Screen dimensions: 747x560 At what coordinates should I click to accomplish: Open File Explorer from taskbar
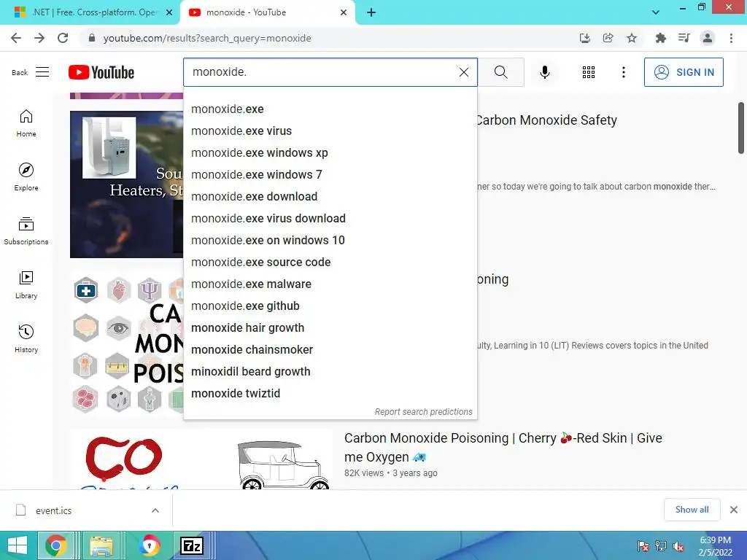pyautogui.click(x=101, y=545)
